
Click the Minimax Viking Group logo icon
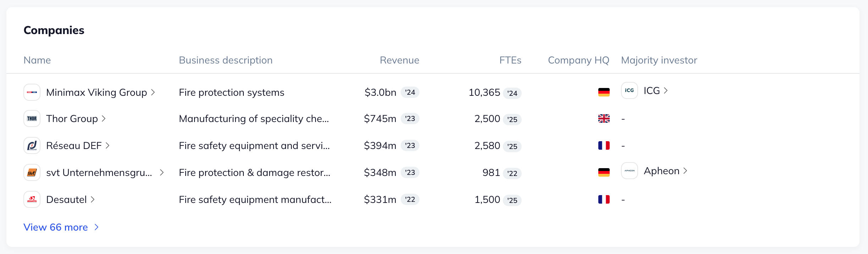click(x=32, y=92)
